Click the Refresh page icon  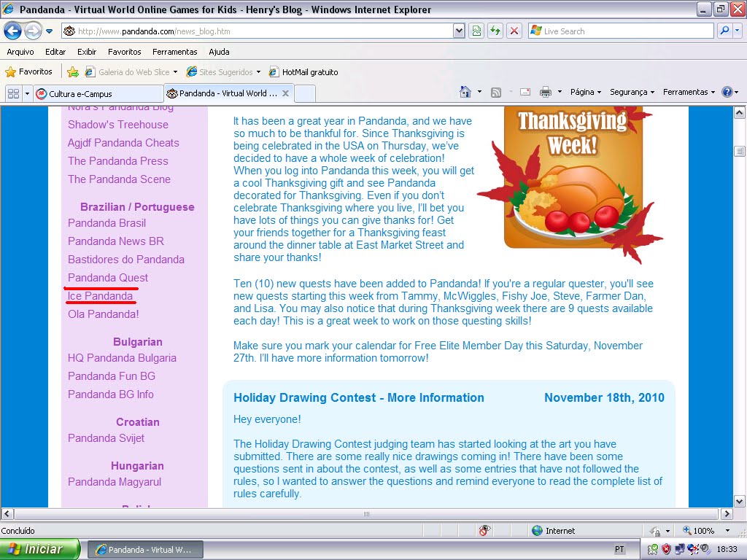click(495, 31)
